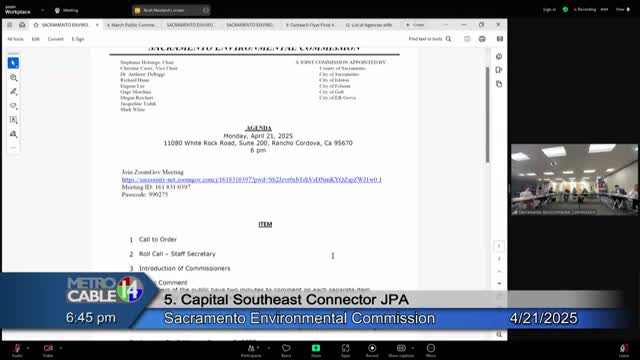Expand Show captions options arrow
Screen dimensions: 640x360
point(413,348)
